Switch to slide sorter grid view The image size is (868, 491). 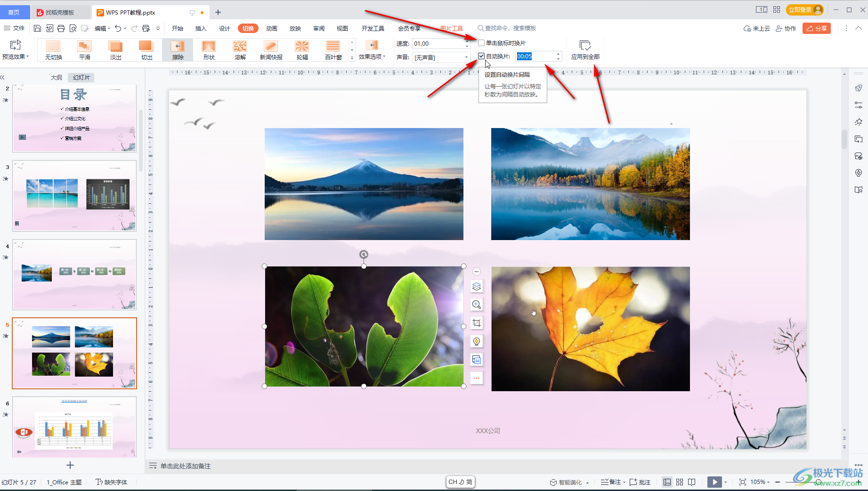tap(680, 482)
